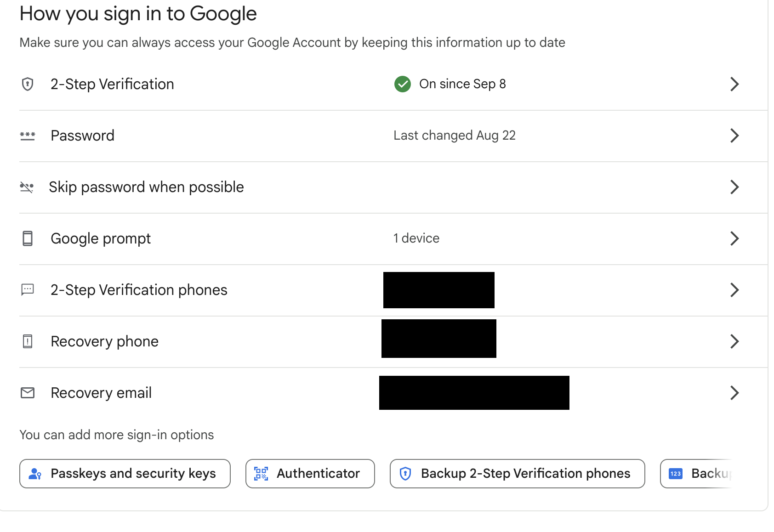774x532 pixels.
Task: Expand the Recovery email row chevron
Action: [x=734, y=393]
